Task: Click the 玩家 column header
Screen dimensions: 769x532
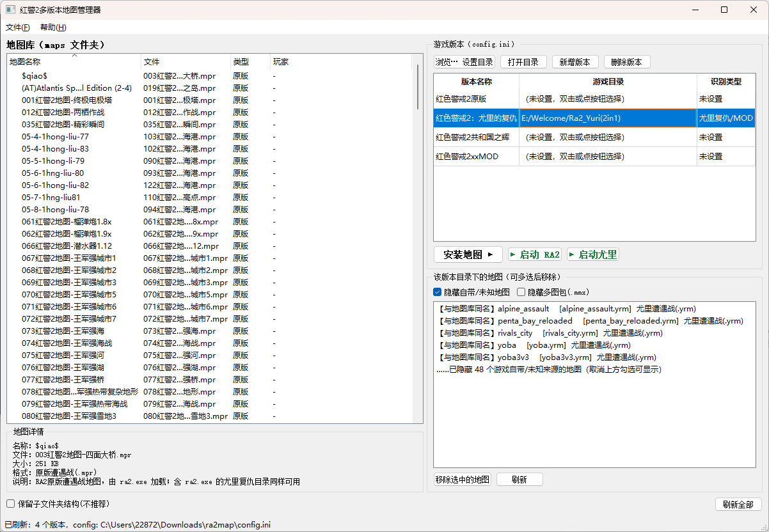Action: coord(342,62)
